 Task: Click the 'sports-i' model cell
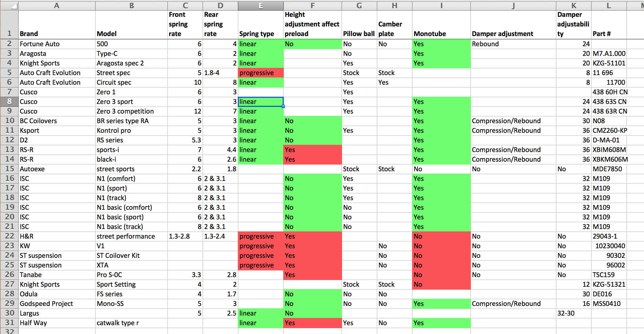(x=131, y=150)
